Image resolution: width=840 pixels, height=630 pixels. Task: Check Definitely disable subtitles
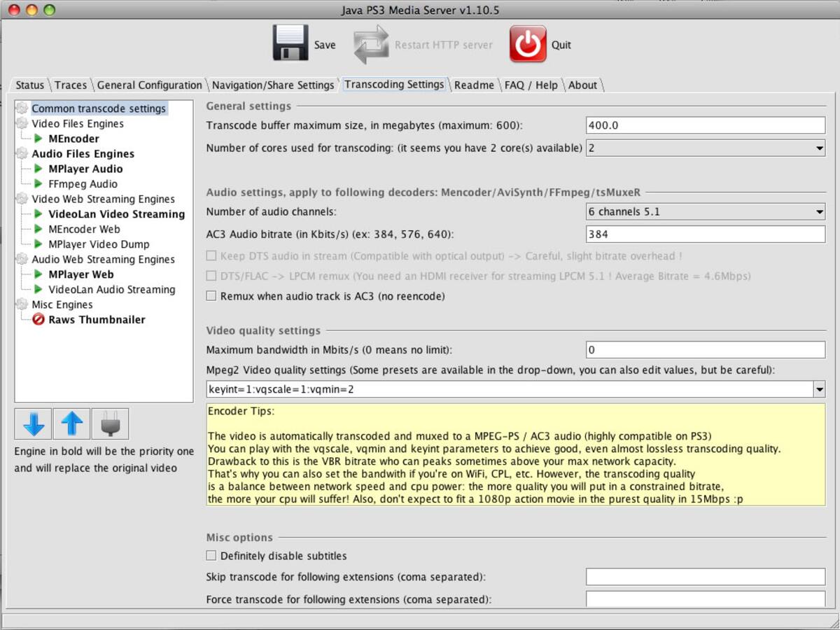(211, 556)
